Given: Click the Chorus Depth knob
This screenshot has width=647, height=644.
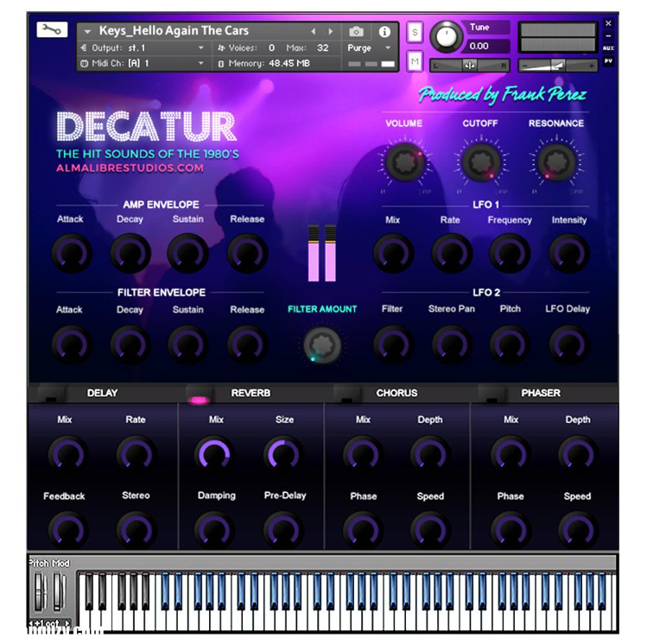Looking at the screenshot, I should (x=429, y=454).
